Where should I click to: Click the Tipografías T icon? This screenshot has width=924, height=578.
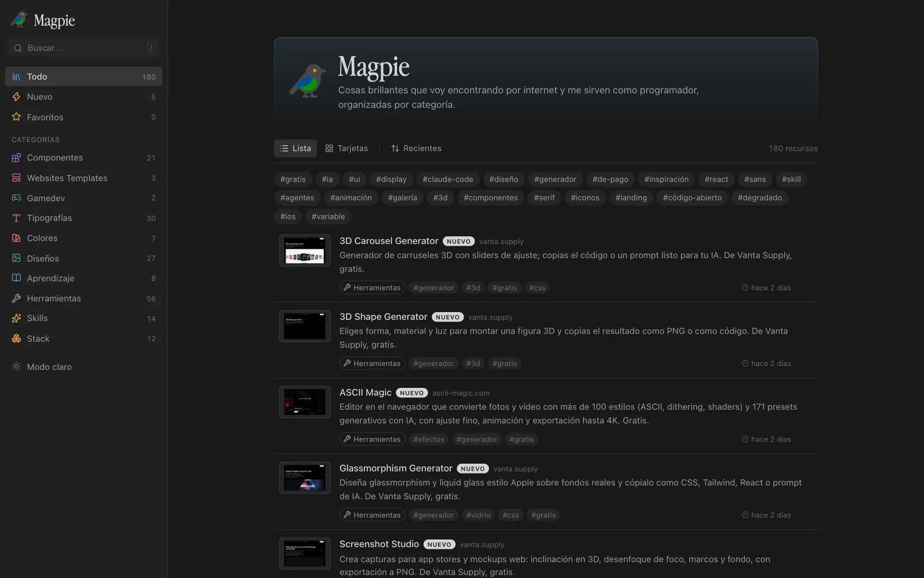[x=16, y=218]
